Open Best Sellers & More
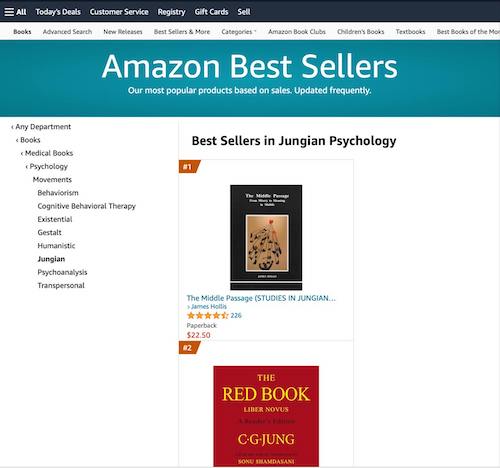Image resolution: width=500 pixels, height=468 pixels. [182, 32]
